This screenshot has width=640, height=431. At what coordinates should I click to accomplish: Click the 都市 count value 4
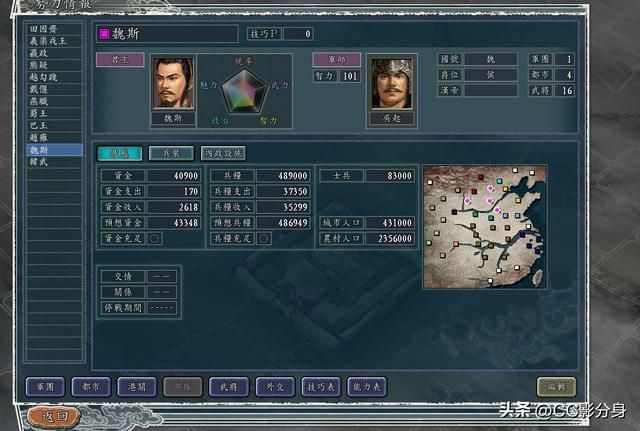(564, 75)
